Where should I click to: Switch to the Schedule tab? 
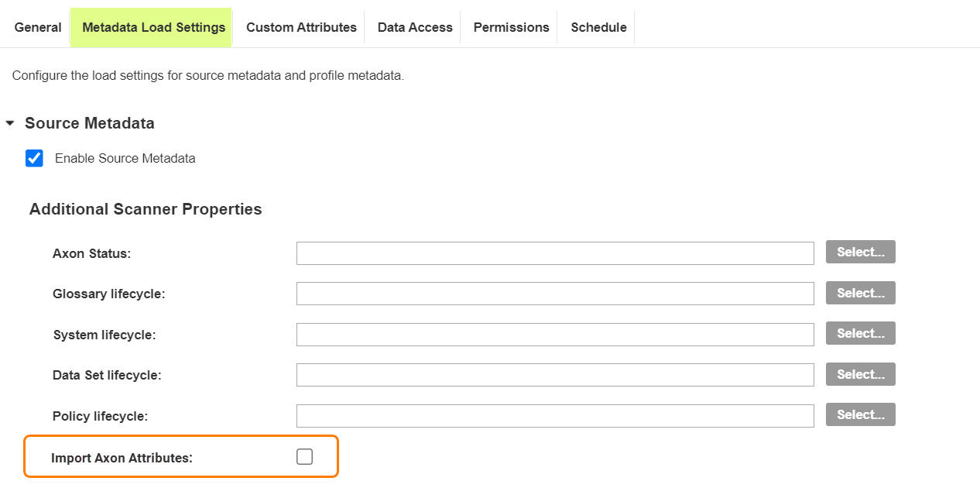598,27
